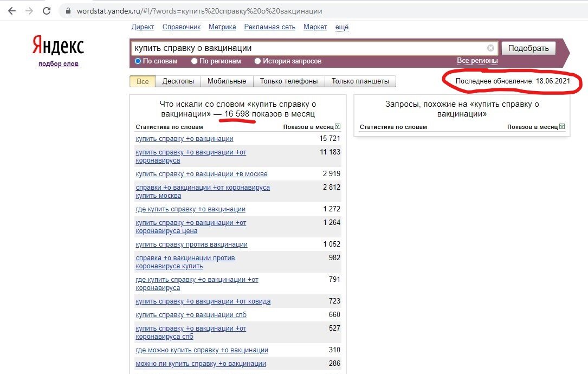The height and width of the screenshot is (374, 588).
Task: Click the 'подбор слов' link under the logo
Action: [x=58, y=64]
